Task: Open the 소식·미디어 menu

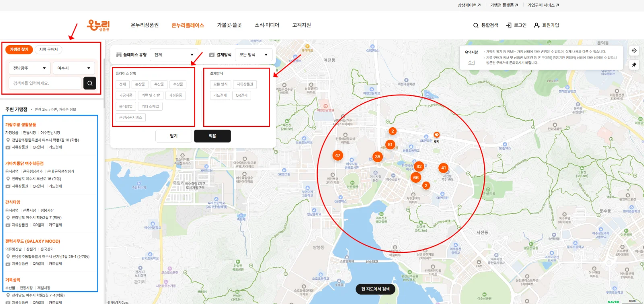Action: click(x=267, y=25)
